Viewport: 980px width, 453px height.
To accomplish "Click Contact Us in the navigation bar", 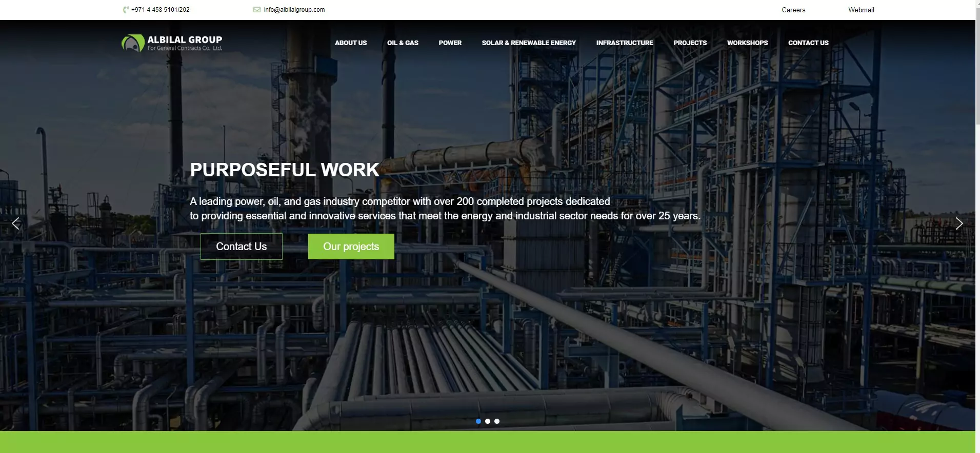I will (x=808, y=43).
